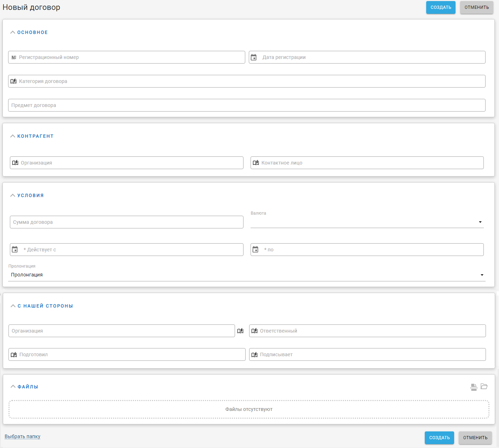
Task: Follow the Выбрать папку link
Action: 23,437
